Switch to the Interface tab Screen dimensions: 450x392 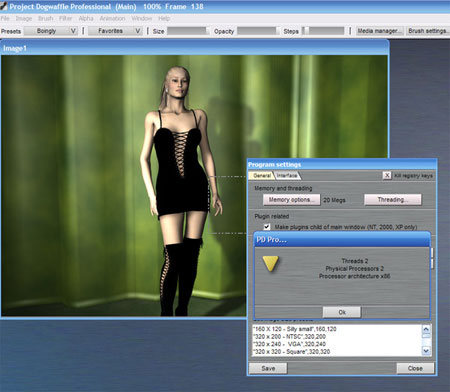tap(287, 175)
